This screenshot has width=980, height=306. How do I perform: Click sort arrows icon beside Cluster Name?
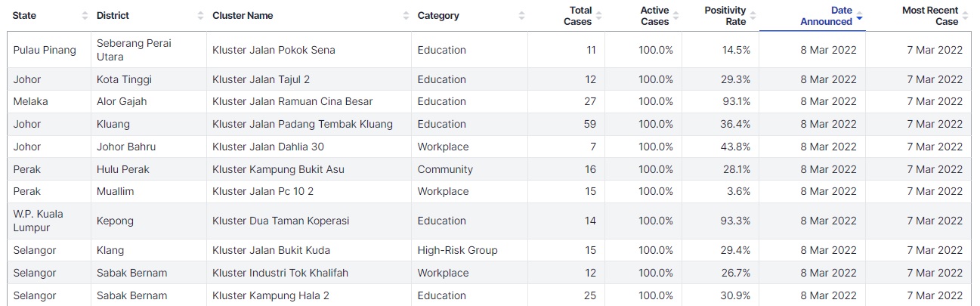tap(406, 16)
